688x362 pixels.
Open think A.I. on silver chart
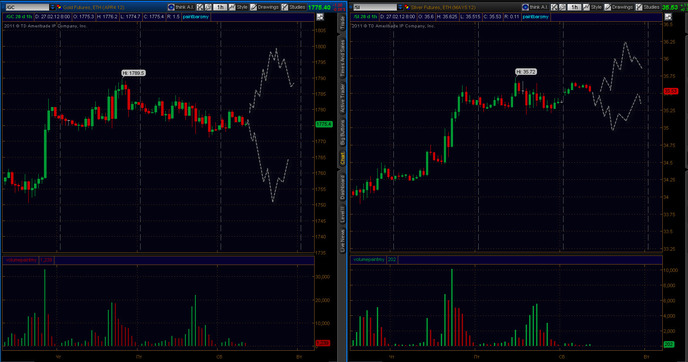pos(534,7)
